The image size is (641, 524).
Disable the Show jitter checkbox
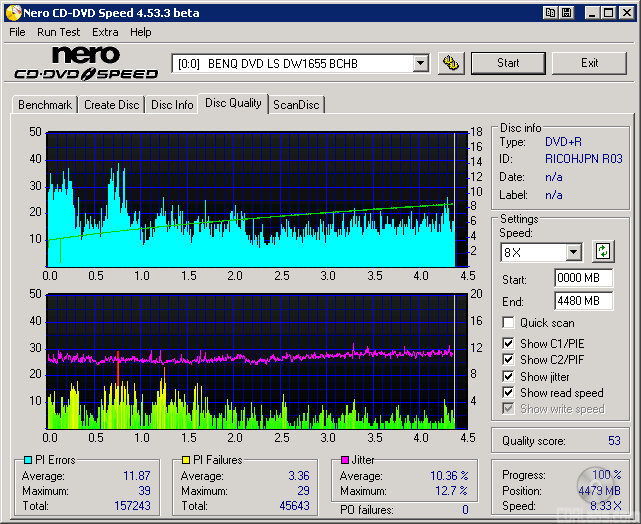(x=509, y=376)
